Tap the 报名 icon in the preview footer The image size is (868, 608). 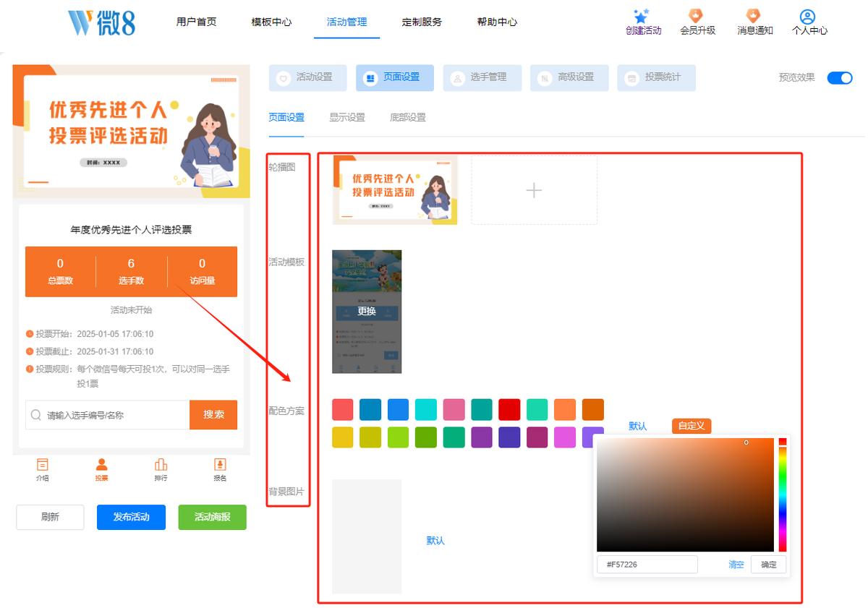point(220,464)
